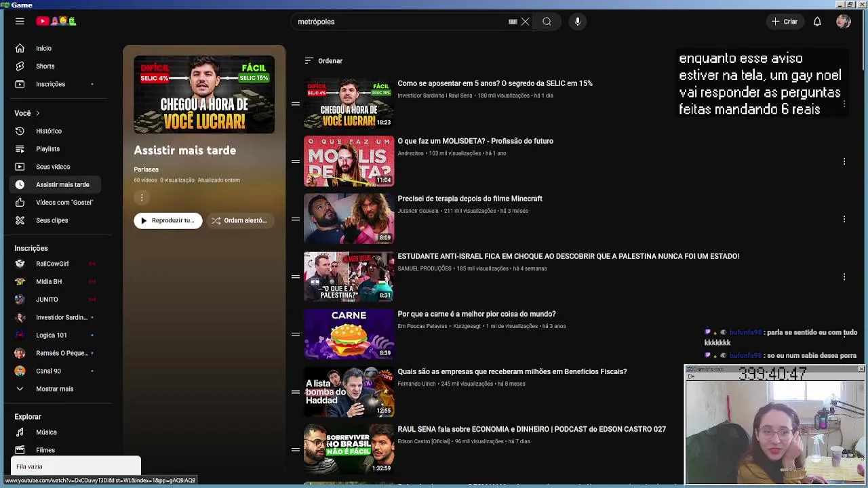Open account avatar menu

[x=844, y=22]
